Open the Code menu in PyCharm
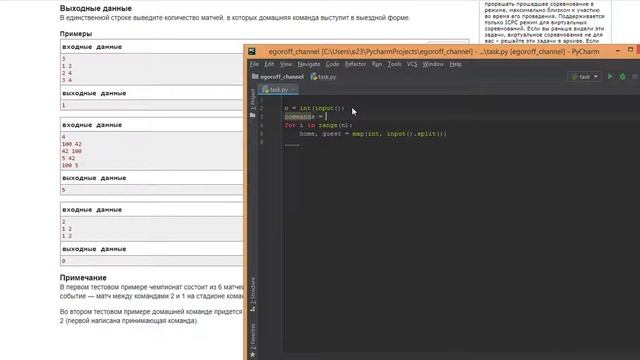This screenshot has height=360, width=640. tap(332, 64)
